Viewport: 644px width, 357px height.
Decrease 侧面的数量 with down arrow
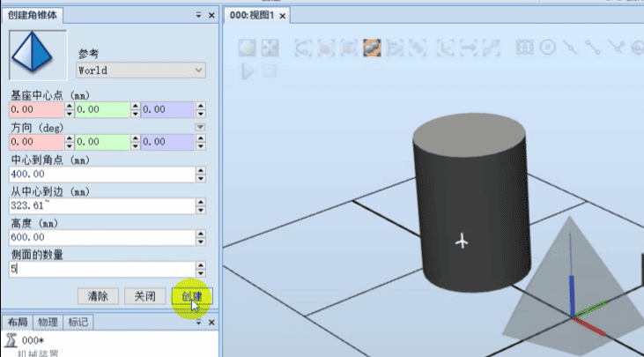pyautogui.click(x=201, y=273)
